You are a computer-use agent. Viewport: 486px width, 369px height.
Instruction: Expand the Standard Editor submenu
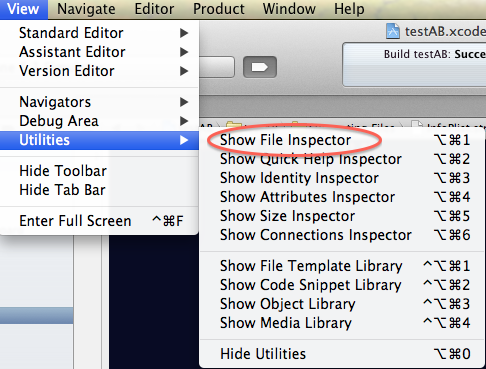(x=99, y=33)
